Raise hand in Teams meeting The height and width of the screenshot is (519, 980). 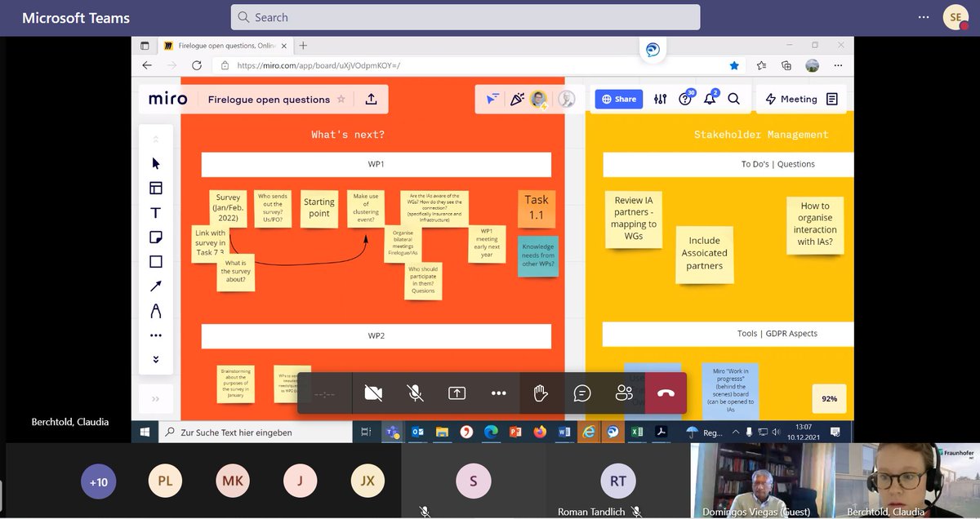[x=540, y=393]
